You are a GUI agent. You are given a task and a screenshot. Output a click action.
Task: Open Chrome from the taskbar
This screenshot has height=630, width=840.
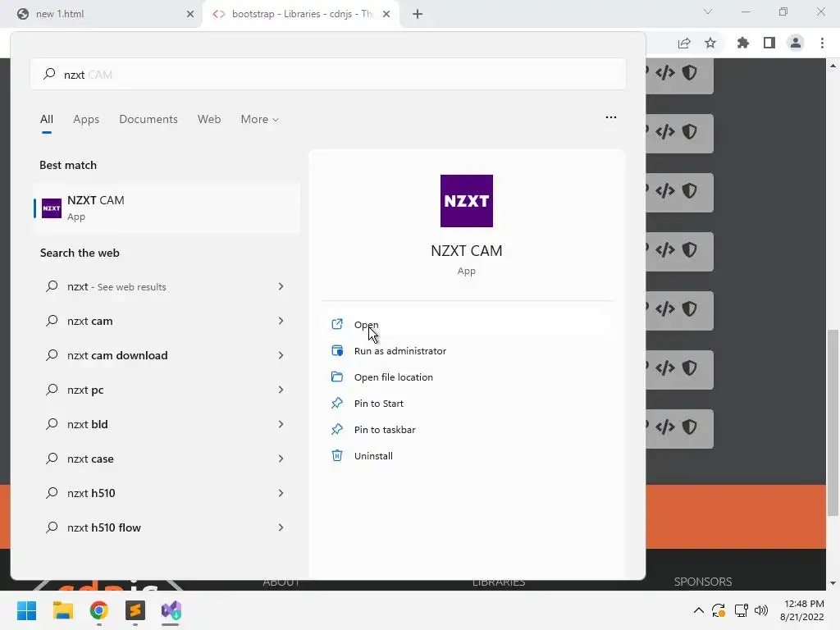pyautogui.click(x=99, y=610)
